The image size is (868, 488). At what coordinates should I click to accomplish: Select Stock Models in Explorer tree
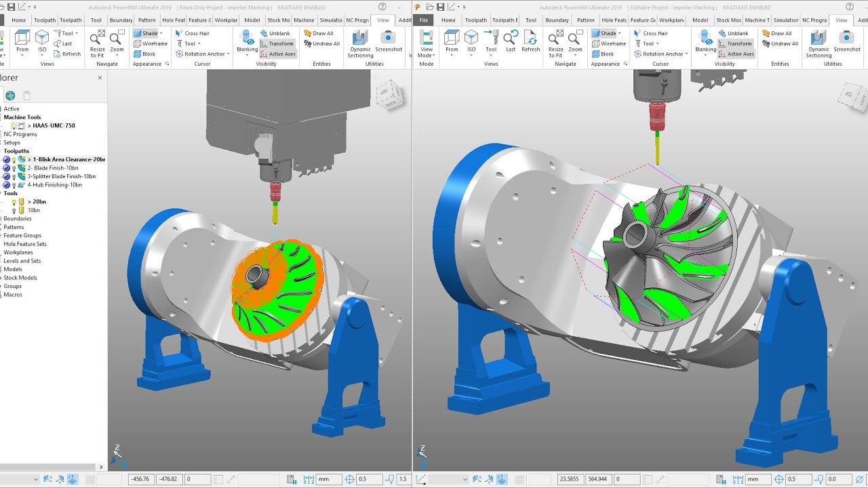pyautogui.click(x=20, y=278)
